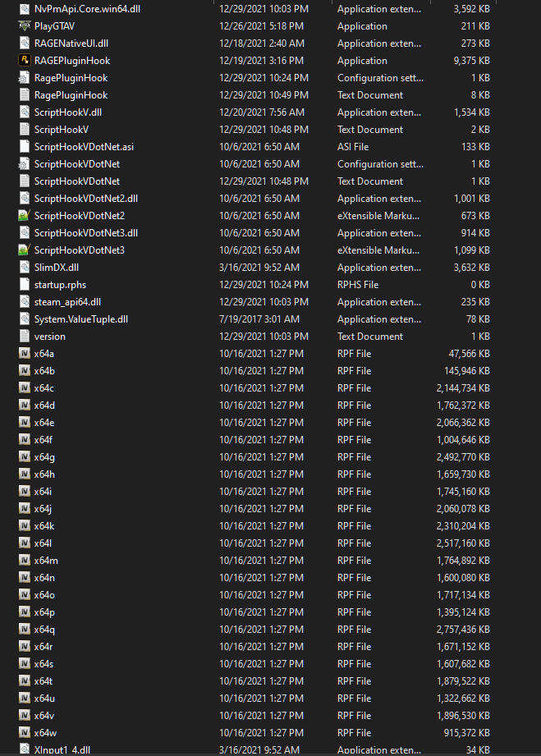Image resolution: width=541 pixels, height=756 pixels.
Task: Select the file named x64r
Action: 44,647
